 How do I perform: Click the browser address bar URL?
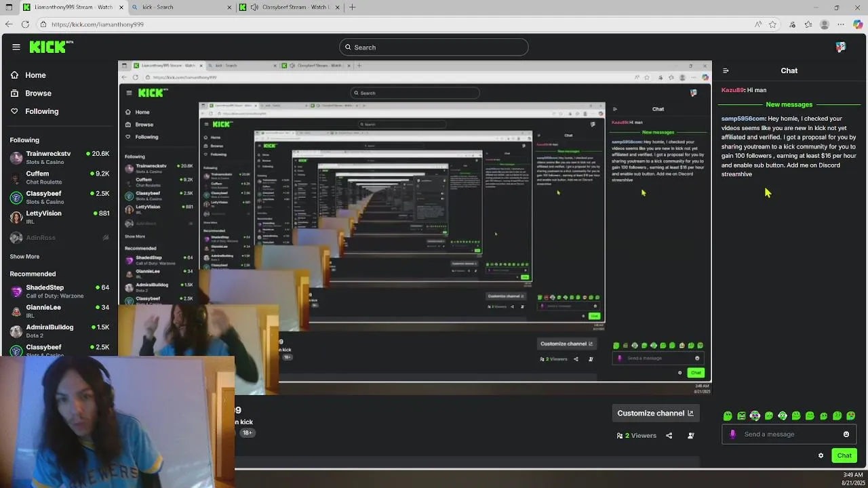pos(98,24)
